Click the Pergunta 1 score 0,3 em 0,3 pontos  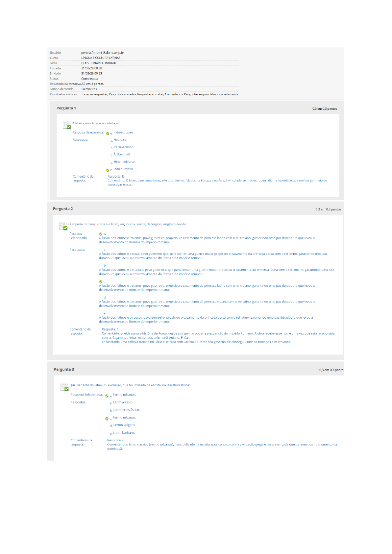pyautogui.click(x=325, y=109)
